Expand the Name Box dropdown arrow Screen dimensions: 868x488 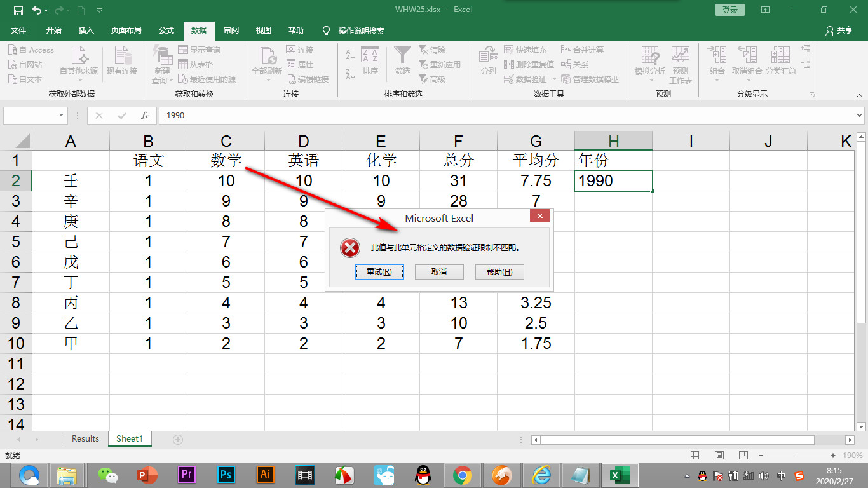tap(62, 116)
